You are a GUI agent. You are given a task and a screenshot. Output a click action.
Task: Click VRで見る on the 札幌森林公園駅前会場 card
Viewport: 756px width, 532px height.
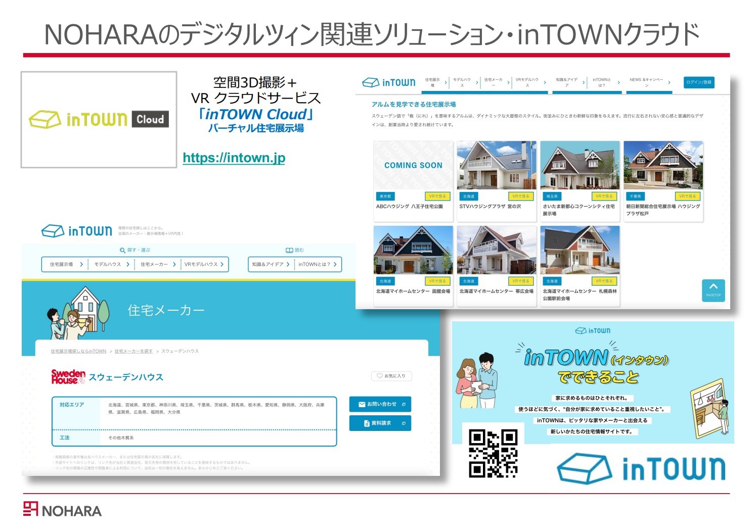coord(604,281)
